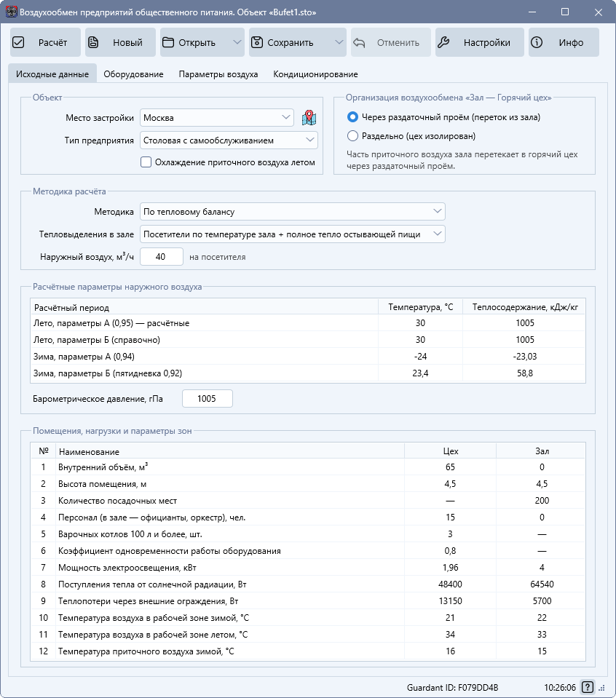Click the application icon in the title bar
Screen dimensions: 616x698
11,12
